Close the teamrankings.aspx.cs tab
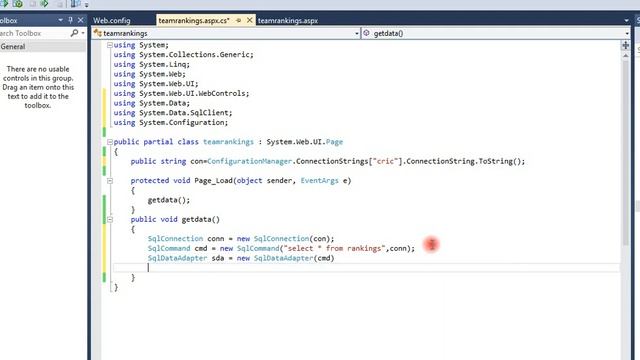 (249, 20)
